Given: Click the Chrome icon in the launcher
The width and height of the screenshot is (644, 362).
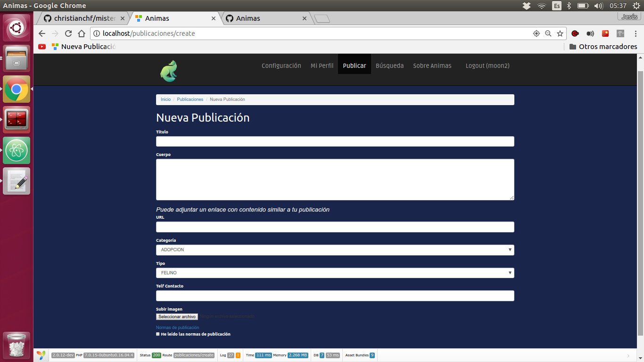Looking at the screenshot, I should 17,89.
